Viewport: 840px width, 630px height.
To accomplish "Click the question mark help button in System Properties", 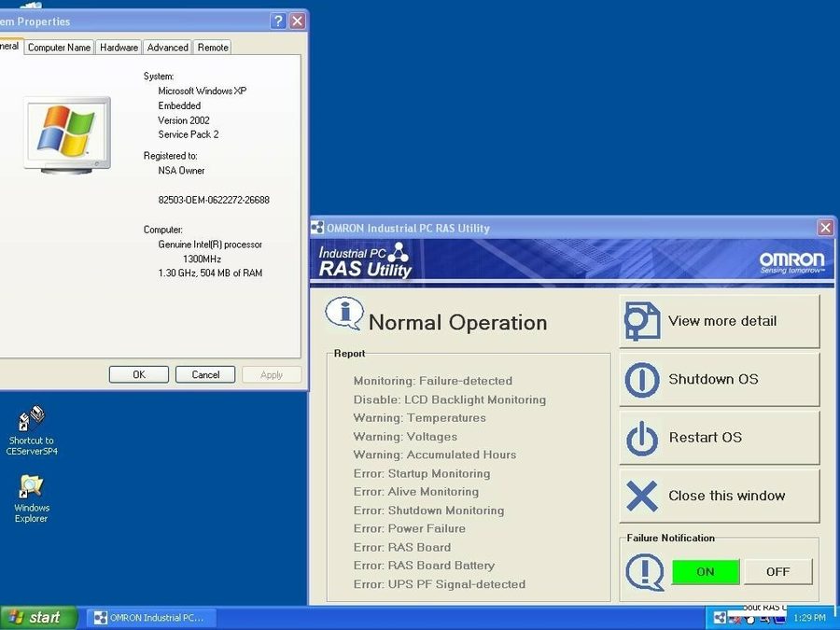I will pos(278,21).
